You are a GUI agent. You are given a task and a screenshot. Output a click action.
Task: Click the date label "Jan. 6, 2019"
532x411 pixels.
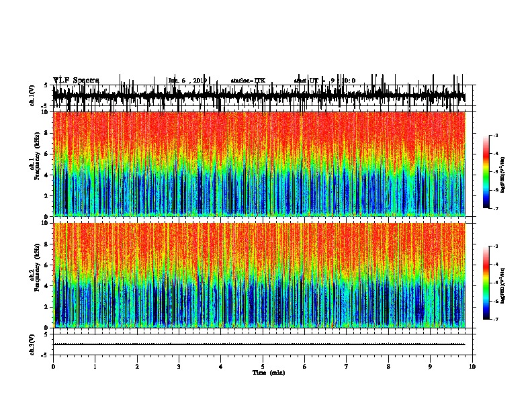pyautogui.click(x=187, y=81)
